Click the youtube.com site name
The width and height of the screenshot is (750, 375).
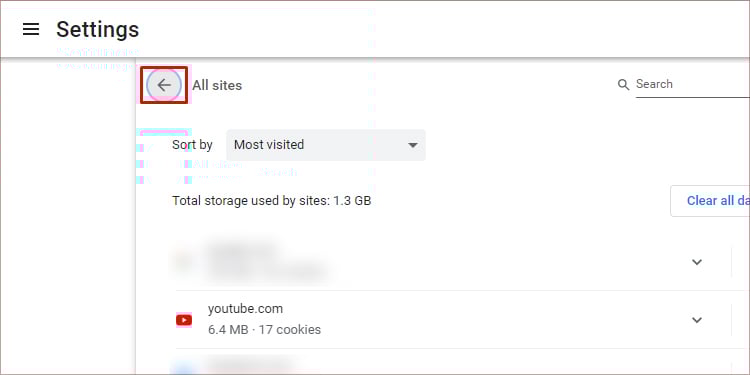pos(245,309)
